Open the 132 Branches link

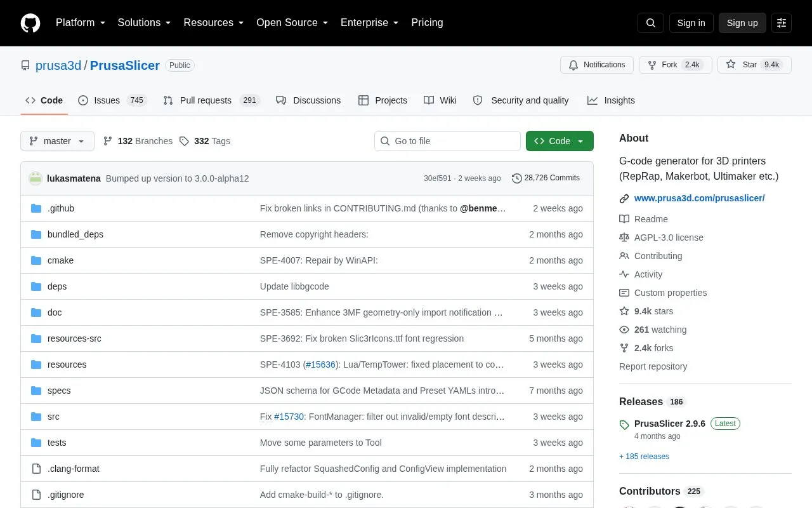[138, 141]
